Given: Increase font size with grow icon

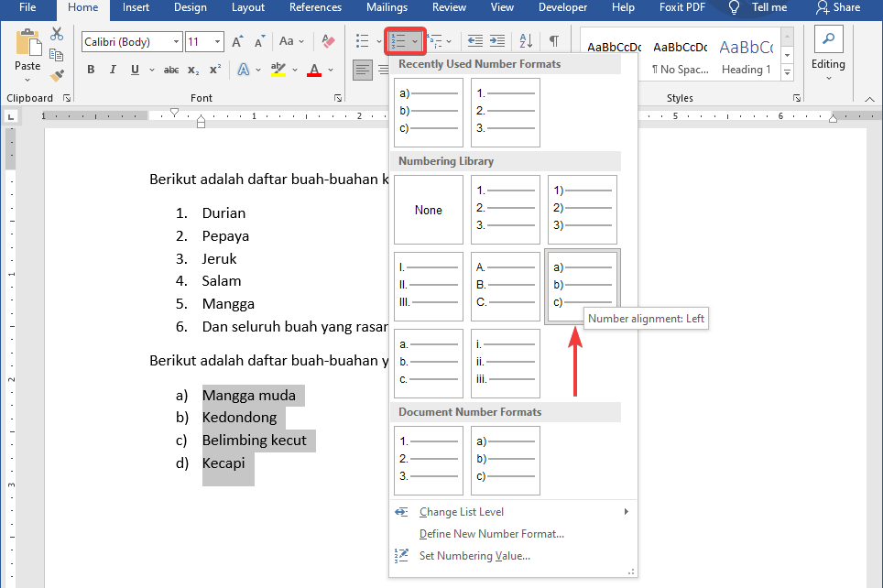Looking at the screenshot, I should pos(237,42).
